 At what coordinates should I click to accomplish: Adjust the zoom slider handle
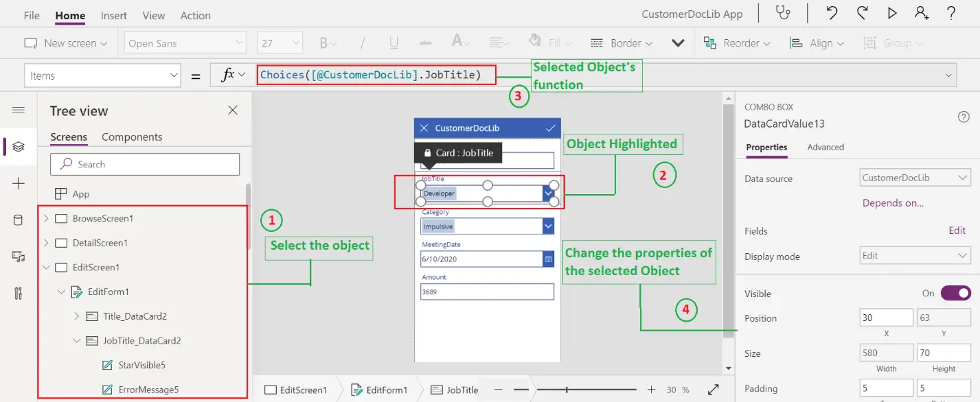567,390
